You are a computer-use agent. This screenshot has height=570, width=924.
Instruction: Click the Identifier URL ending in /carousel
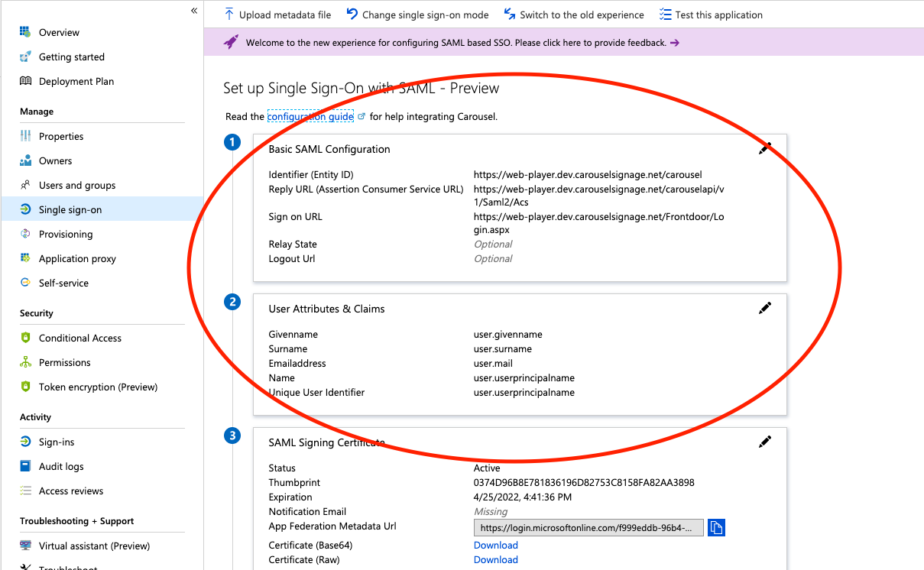tap(588, 175)
